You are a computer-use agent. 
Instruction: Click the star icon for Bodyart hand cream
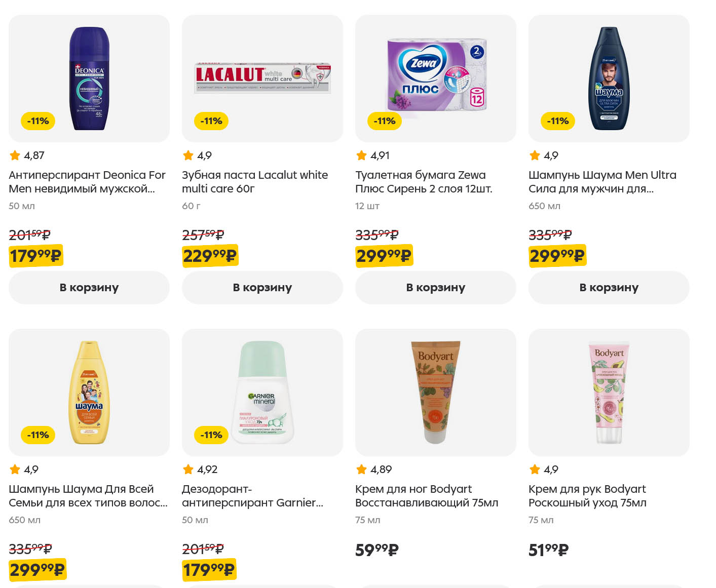pos(535,469)
